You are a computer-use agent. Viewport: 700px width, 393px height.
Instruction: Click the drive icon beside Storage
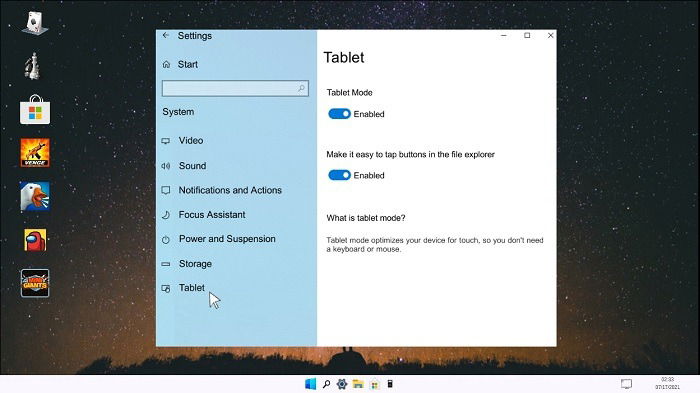(x=166, y=264)
